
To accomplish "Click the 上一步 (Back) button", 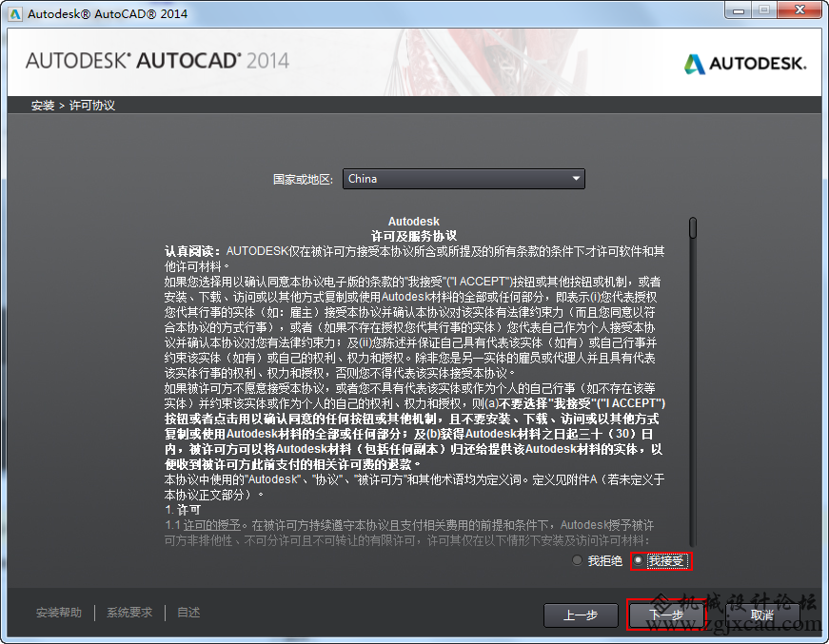I will point(581,615).
